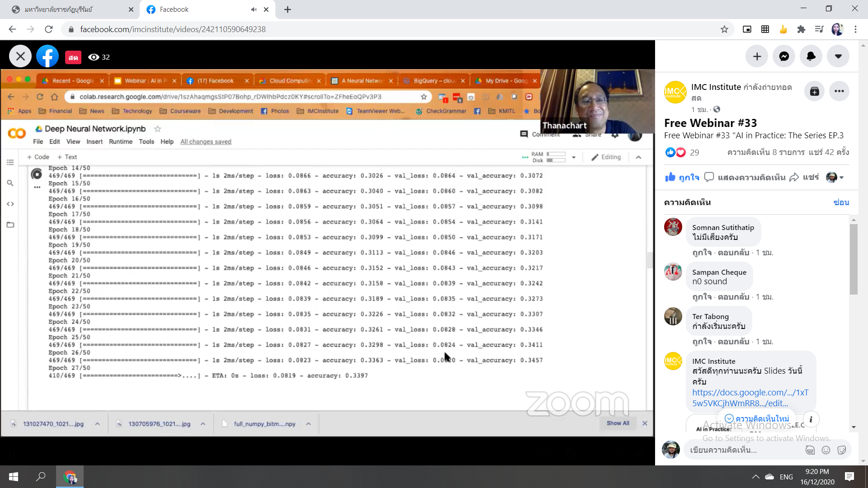Open Colab code snippets sidebar icon
The height and width of the screenshot is (488, 868).
[10, 204]
